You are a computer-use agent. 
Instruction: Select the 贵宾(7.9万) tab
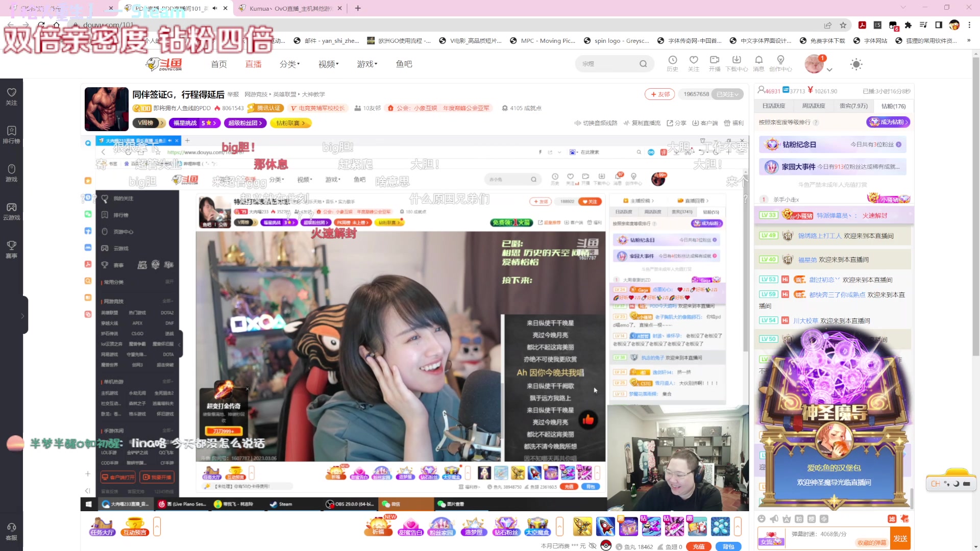pos(854,106)
